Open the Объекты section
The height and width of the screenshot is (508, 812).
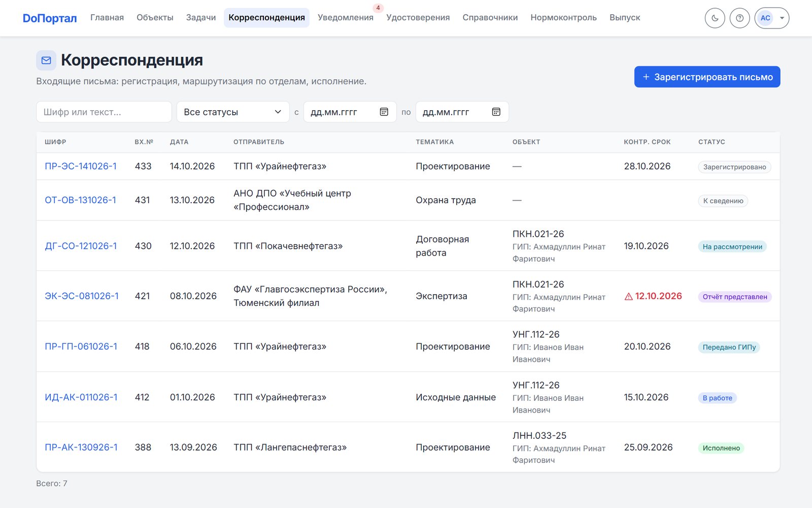pyautogui.click(x=155, y=18)
